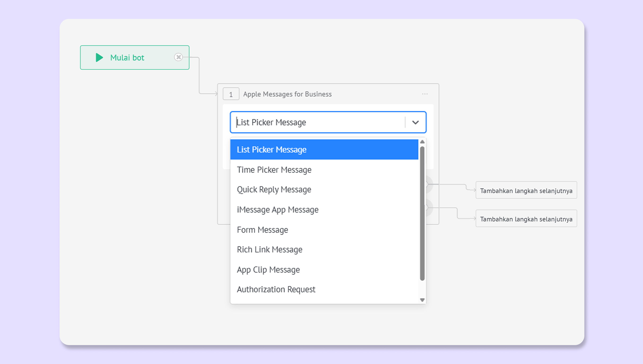Viewport: 643px width, 364px height.
Task: Click the upper Tambahkan langkah selanjutnya button
Action: 526,191
